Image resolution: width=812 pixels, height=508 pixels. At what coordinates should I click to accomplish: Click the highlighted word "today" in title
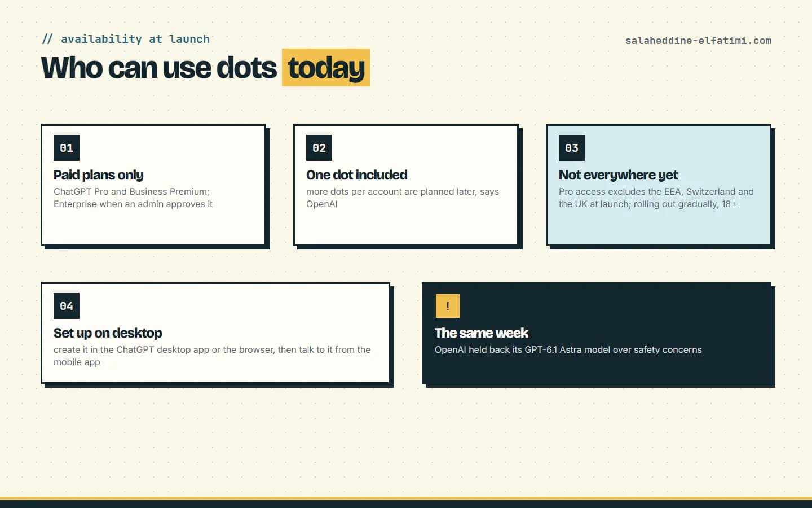pyautogui.click(x=326, y=68)
